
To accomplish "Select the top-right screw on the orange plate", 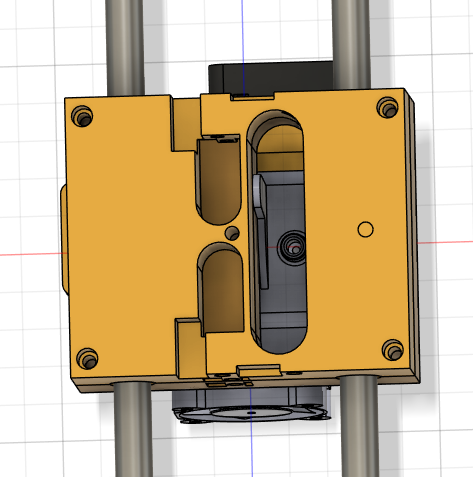I will point(387,107).
